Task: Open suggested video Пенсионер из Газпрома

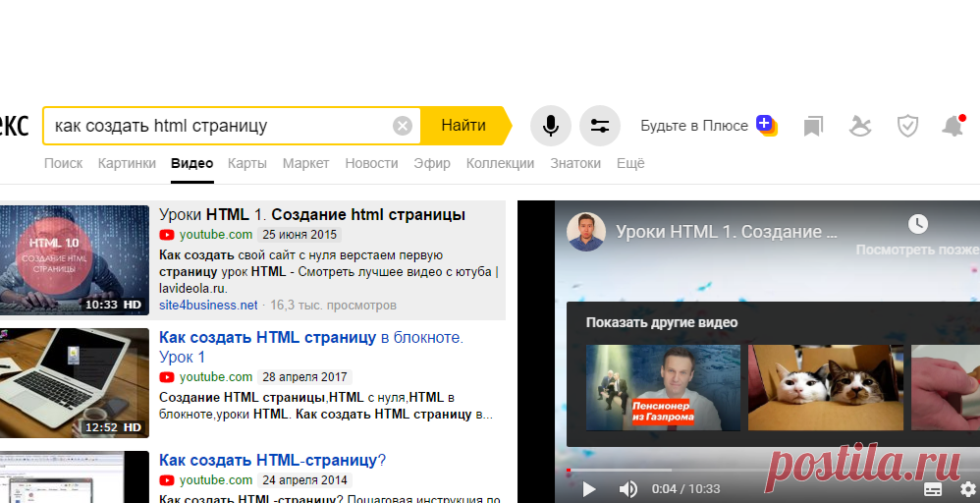Action: (663, 388)
